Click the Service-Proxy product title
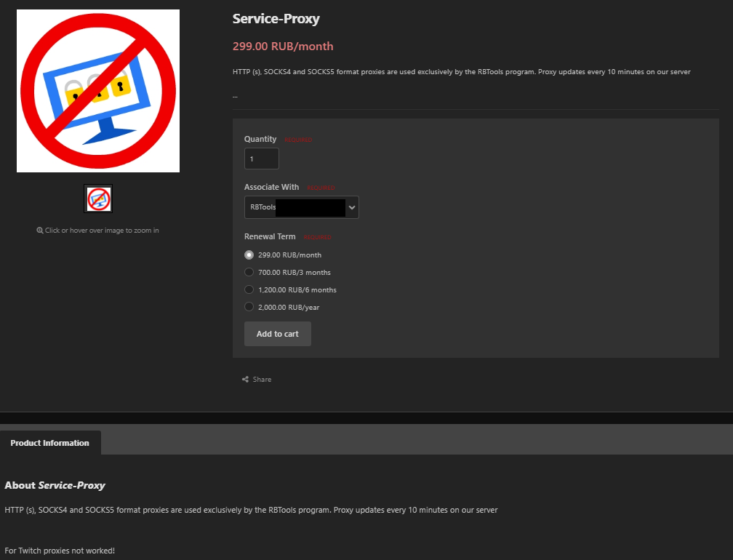 [276, 19]
